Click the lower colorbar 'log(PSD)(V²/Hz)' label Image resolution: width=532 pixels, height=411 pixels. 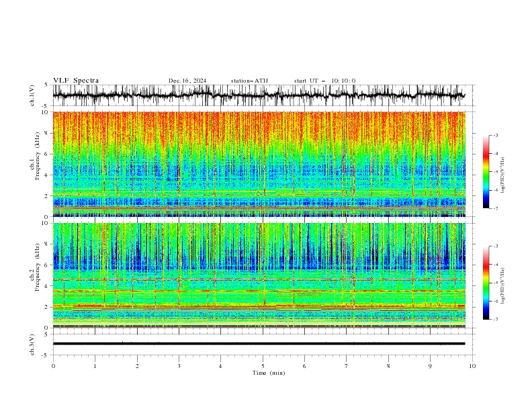point(503,285)
